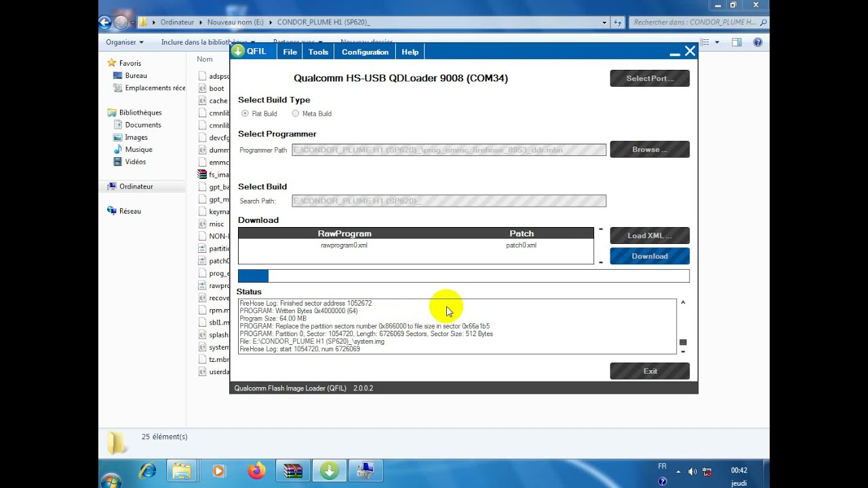
Task: Click the Search Path field
Action: [449, 201]
